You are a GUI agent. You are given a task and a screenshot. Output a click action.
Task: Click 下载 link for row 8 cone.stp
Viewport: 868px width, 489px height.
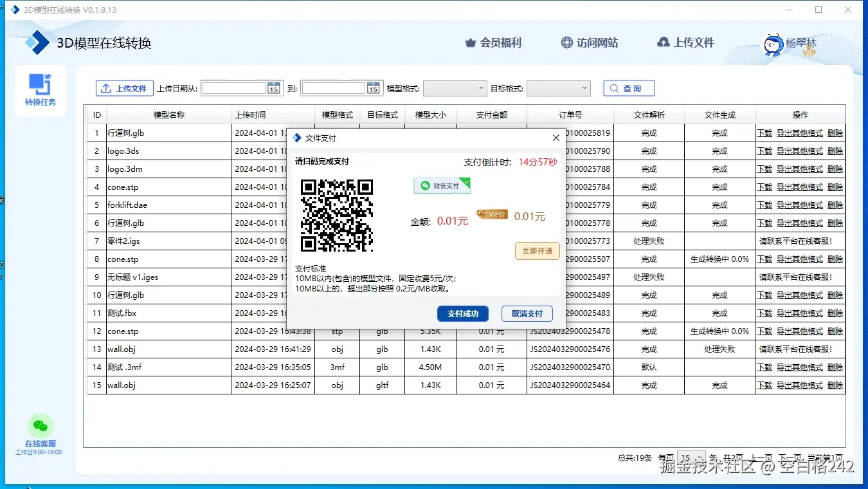[x=764, y=259]
